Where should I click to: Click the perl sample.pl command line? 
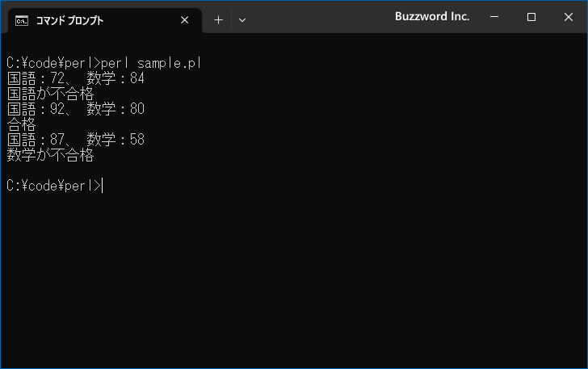pyautogui.click(x=104, y=63)
